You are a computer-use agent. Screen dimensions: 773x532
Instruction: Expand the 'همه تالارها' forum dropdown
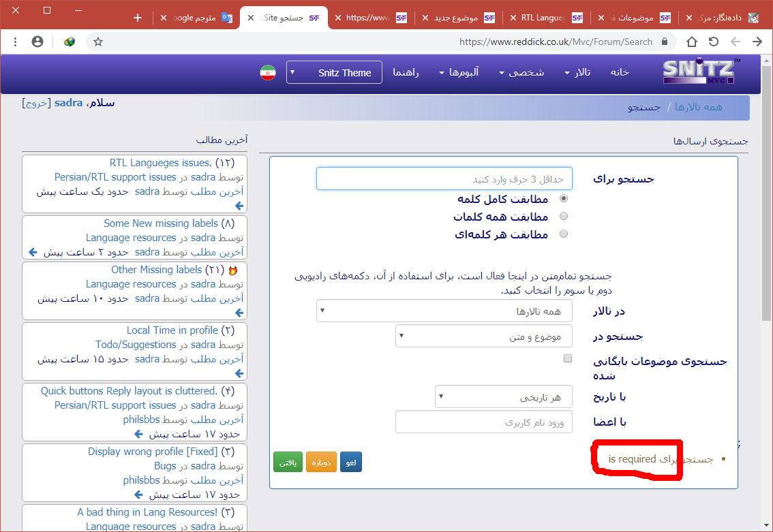[x=444, y=311]
